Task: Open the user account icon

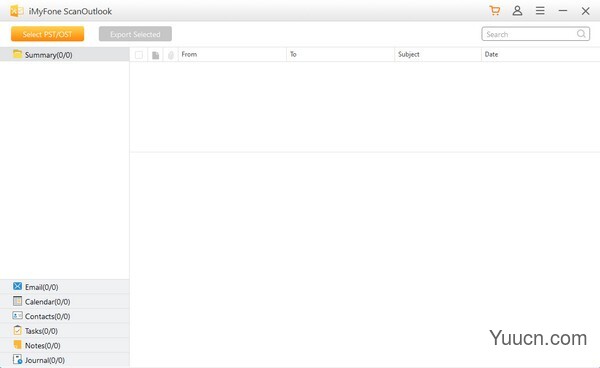Action: [x=517, y=11]
